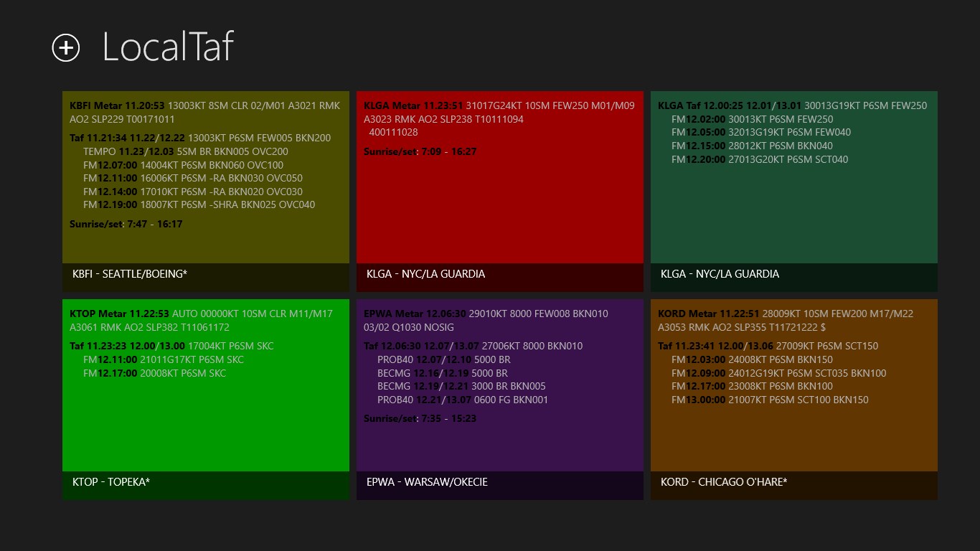Click the EPWA - WARSAW/OKECIE label
Viewport: 980px width, 551px height.
(x=427, y=482)
